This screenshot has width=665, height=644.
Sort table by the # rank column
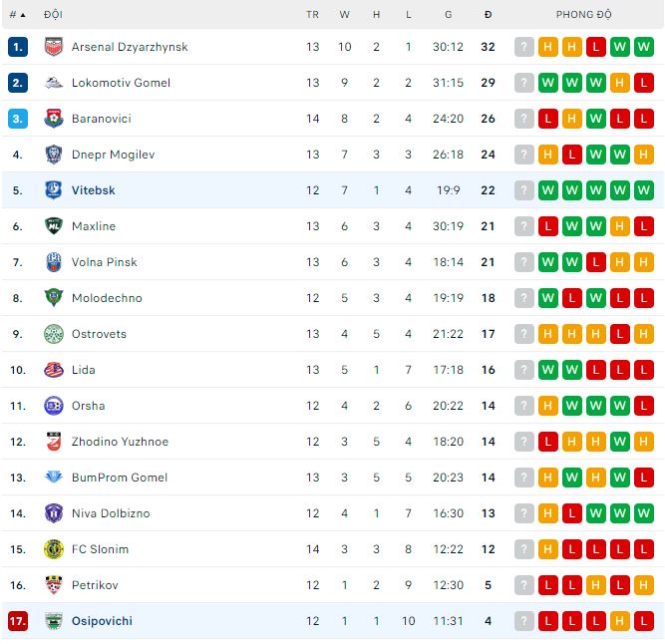[x=17, y=15]
